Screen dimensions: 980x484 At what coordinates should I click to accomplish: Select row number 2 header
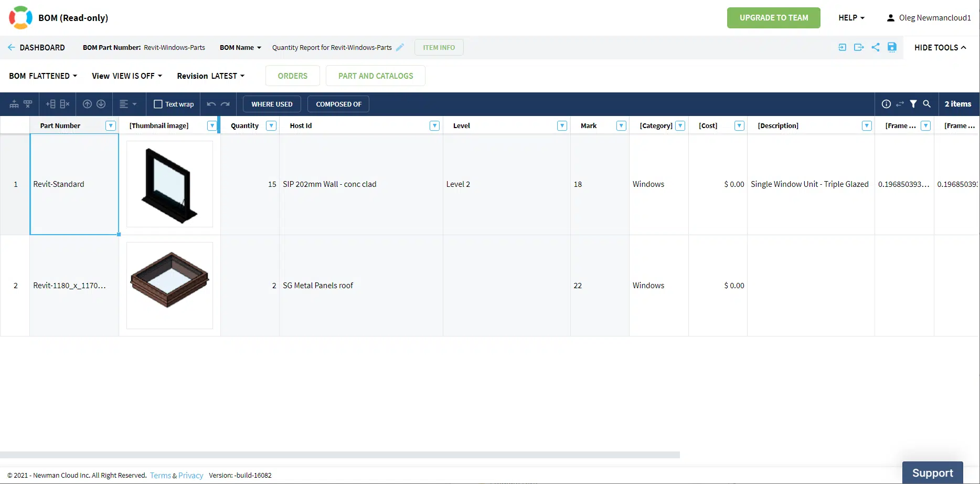coord(15,286)
